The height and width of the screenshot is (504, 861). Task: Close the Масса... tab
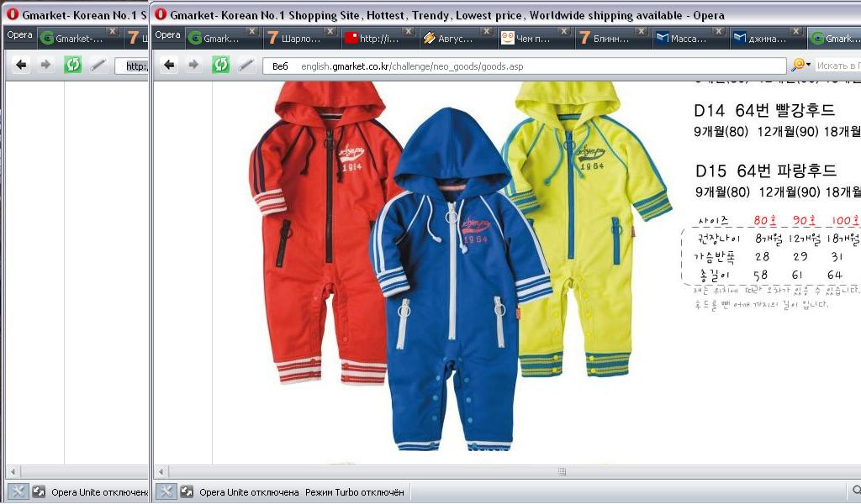(x=719, y=31)
